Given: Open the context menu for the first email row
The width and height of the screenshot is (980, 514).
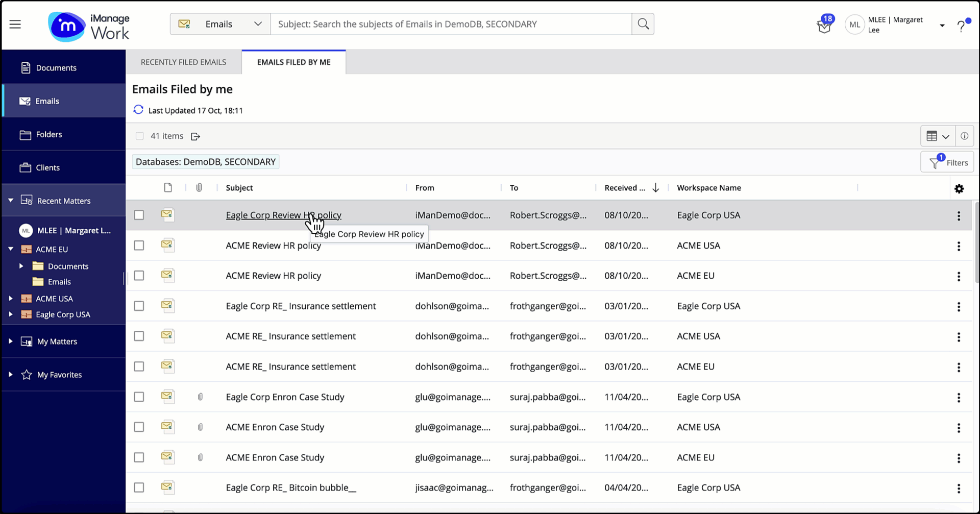Looking at the screenshot, I should point(959,215).
